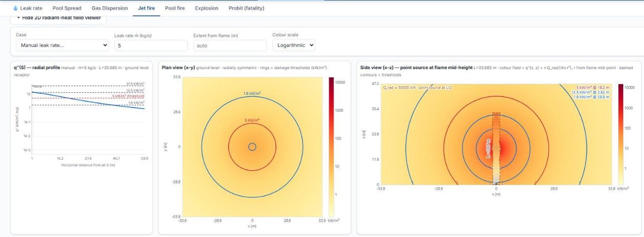Image resolution: width=644 pixels, height=237 pixels.
Task: Click the Plan view (x–y) panel title
Action: pyautogui.click(x=178, y=68)
